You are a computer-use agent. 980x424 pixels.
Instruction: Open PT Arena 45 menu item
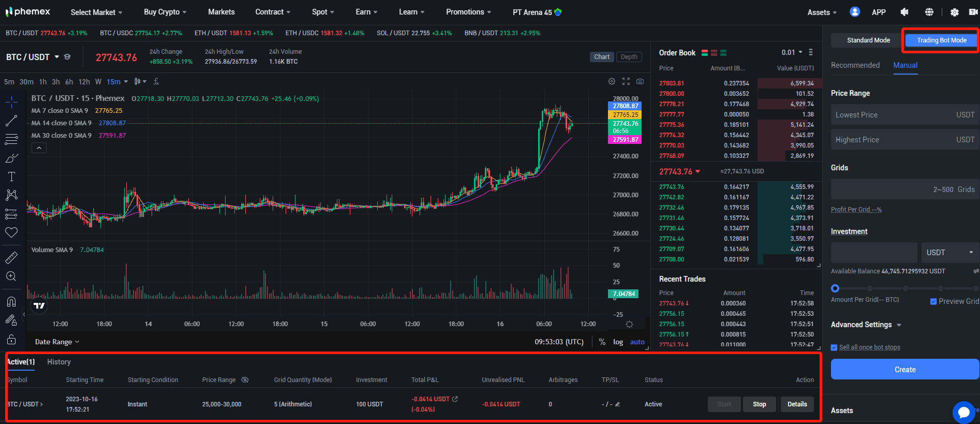[537, 12]
